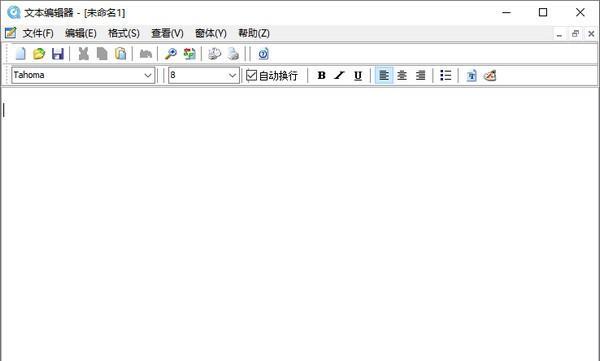Copy selection with the copy icon

(x=102, y=54)
